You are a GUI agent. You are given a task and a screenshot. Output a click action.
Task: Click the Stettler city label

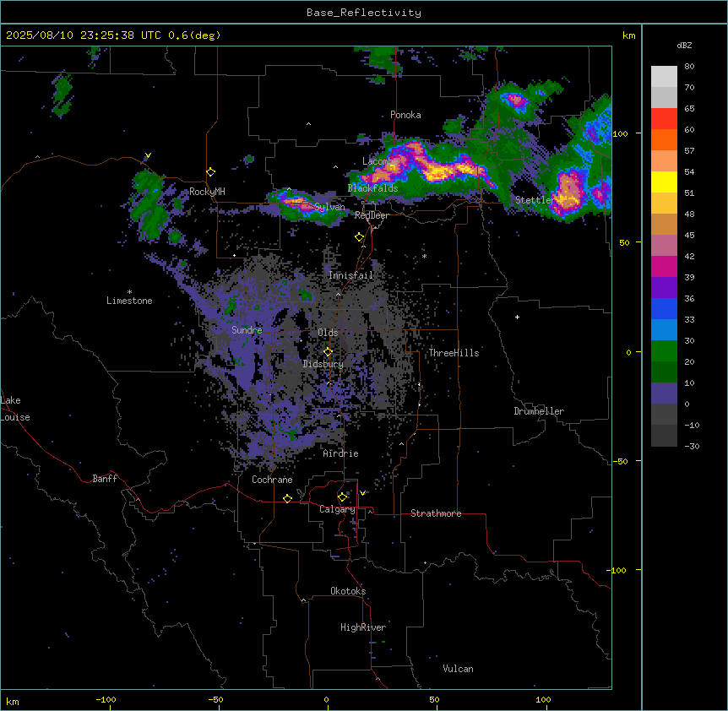535,200
